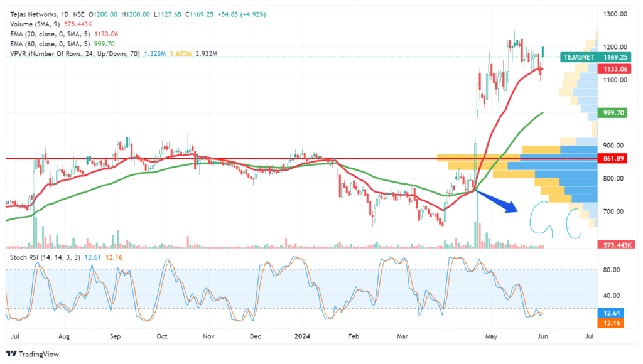The image size is (643, 364).
Task: Click the Mar time axis label
Action: [403, 336]
